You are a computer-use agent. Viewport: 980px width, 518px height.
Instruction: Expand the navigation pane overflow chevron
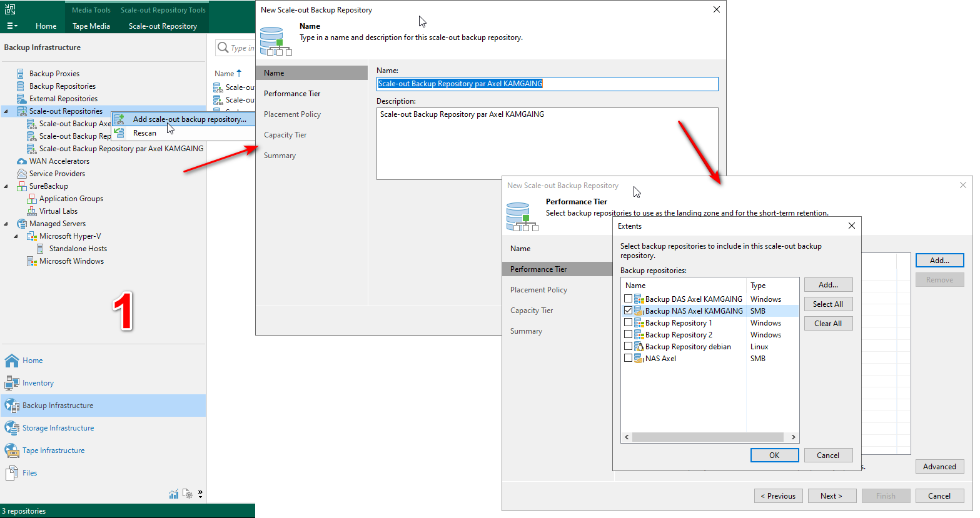click(200, 494)
